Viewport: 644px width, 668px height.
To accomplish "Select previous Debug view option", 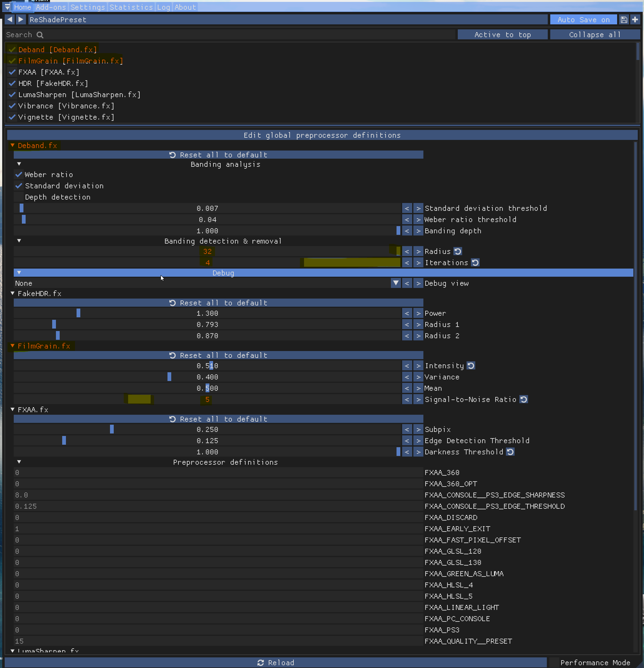I will 407,283.
